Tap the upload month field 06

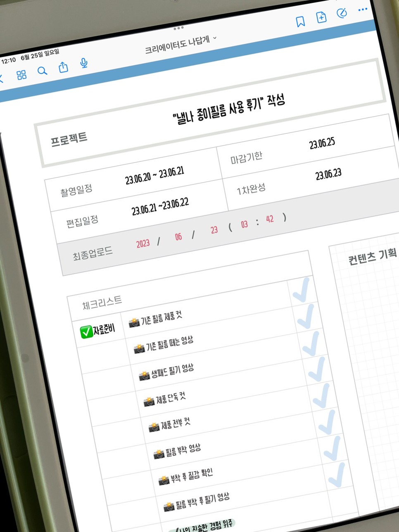(x=178, y=237)
